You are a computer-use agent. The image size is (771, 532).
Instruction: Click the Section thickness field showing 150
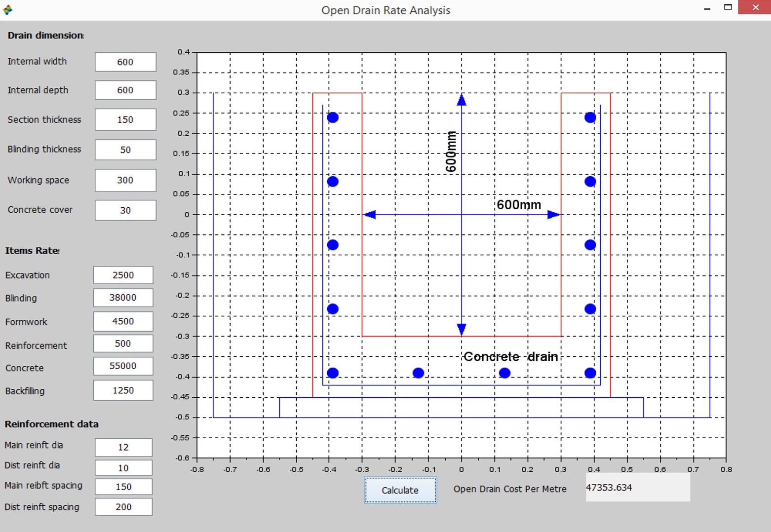(125, 119)
